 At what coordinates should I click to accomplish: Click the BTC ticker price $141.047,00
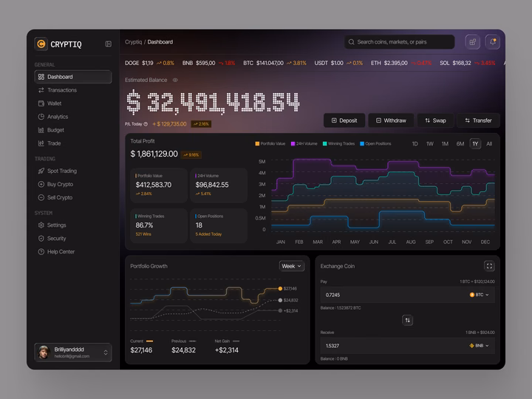tap(270, 63)
